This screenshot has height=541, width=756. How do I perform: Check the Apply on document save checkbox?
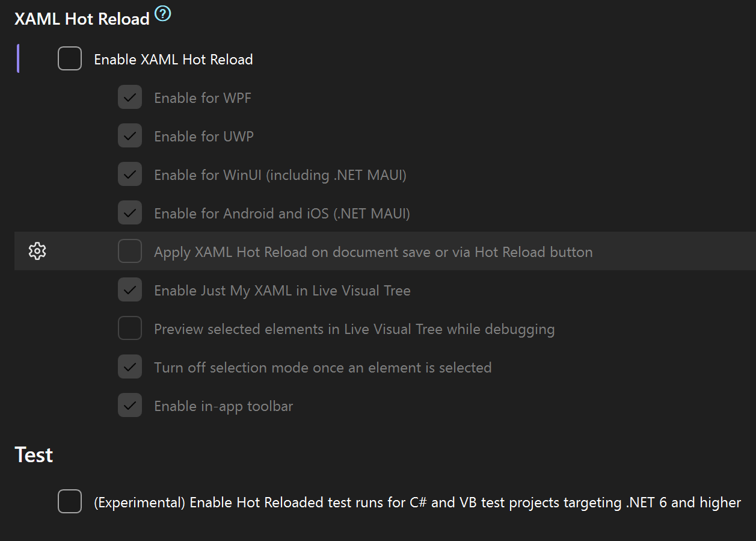[x=130, y=252]
